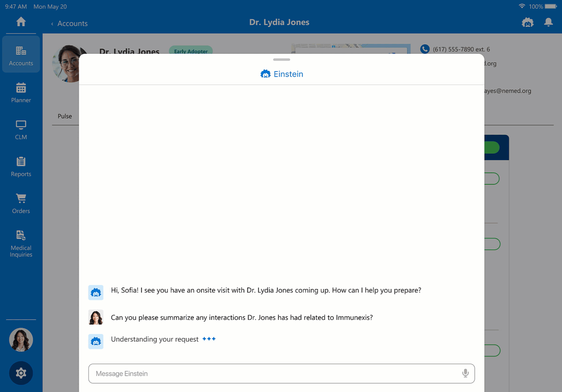Tap the microphone icon in message box
The height and width of the screenshot is (392, 562).
tap(465, 373)
